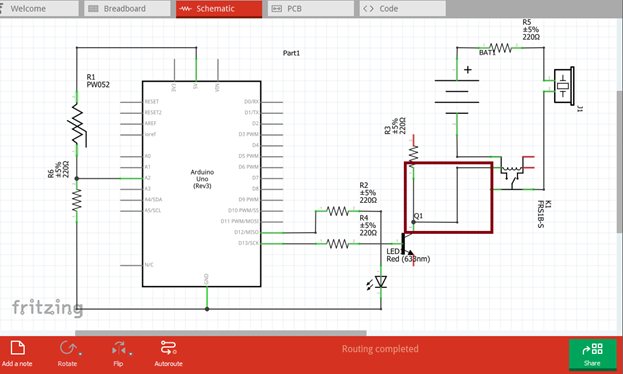
Task: Click the D13/SCK pin label
Action: click(248, 243)
